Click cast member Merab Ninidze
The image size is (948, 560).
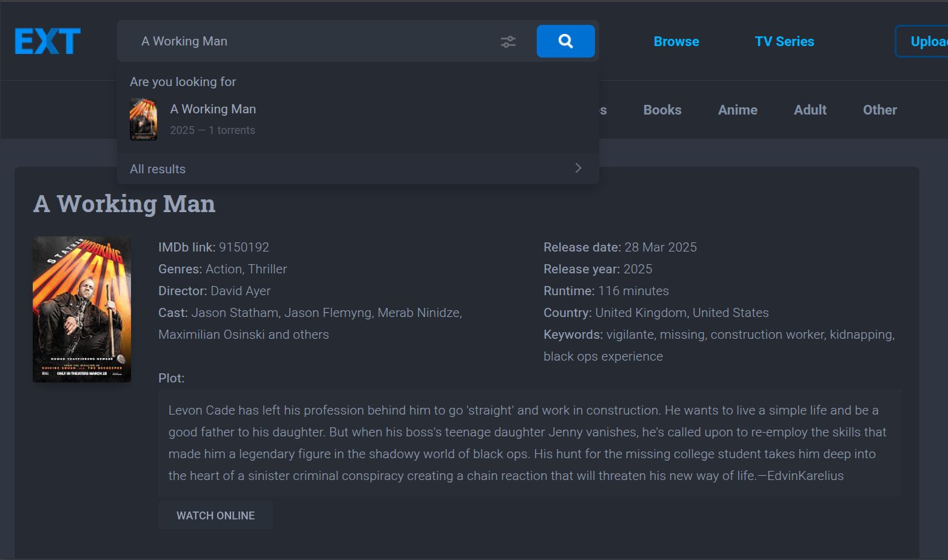click(x=419, y=313)
